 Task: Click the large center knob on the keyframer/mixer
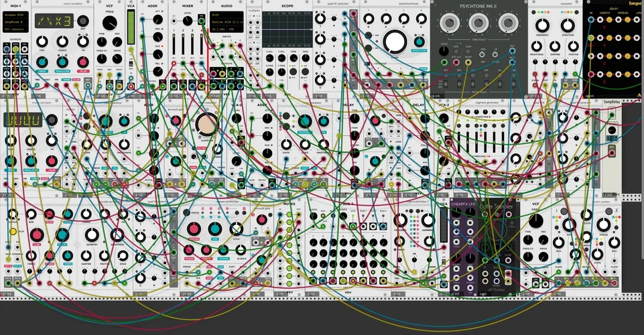click(395, 41)
